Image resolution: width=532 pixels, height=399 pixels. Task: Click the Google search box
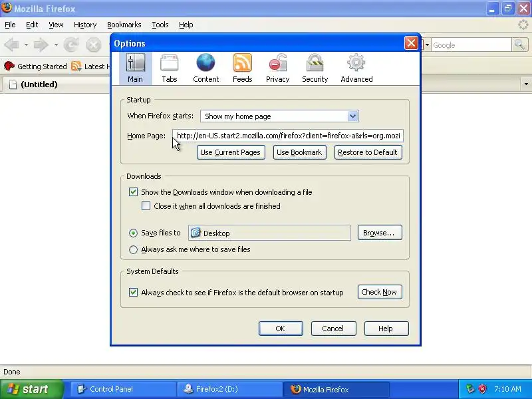(x=471, y=45)
